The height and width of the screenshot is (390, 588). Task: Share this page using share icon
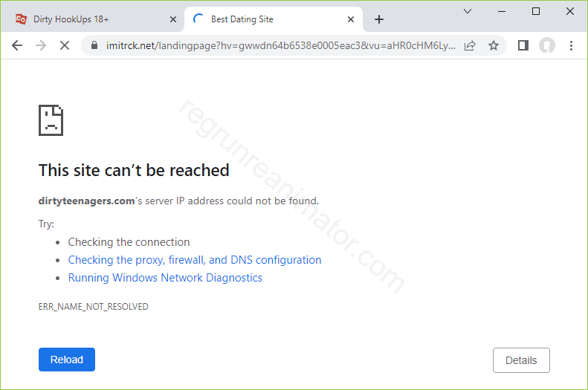click(470, 45)
